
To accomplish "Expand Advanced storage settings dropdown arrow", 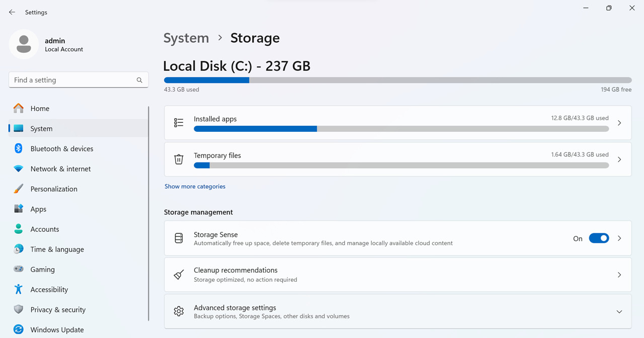I will 619,312.
